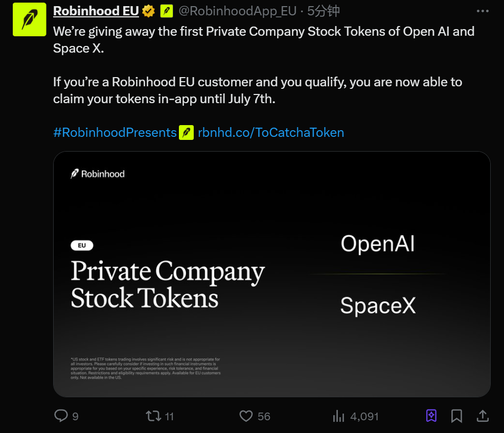
Task: Like the Robinhood EU tweet
Action: pyautogui.click(x=246, y=416)
